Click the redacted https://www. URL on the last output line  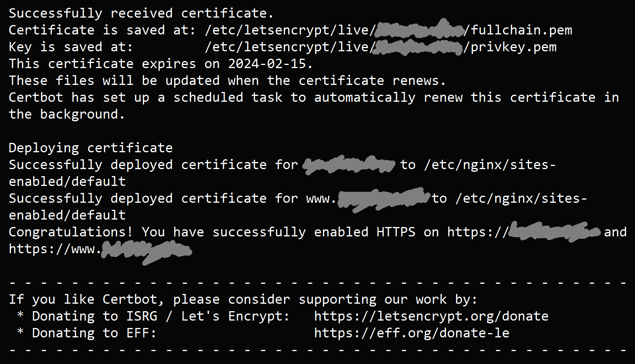(x=100, y=249)
